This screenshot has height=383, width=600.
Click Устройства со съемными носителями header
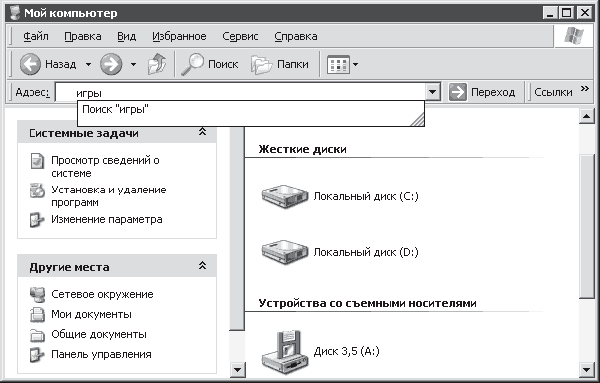tap(367, 303)
